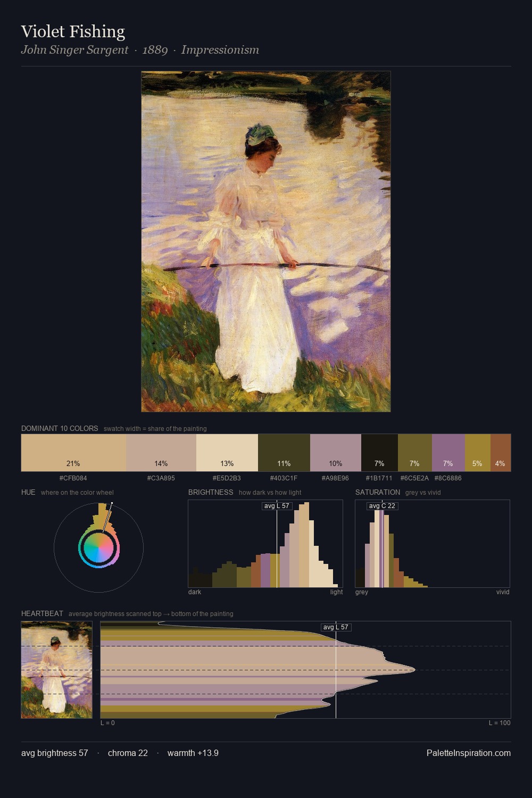Screen dimensions: 532x798
Task: Click the L = 100 axis label
Action: [x=500, y=723]
